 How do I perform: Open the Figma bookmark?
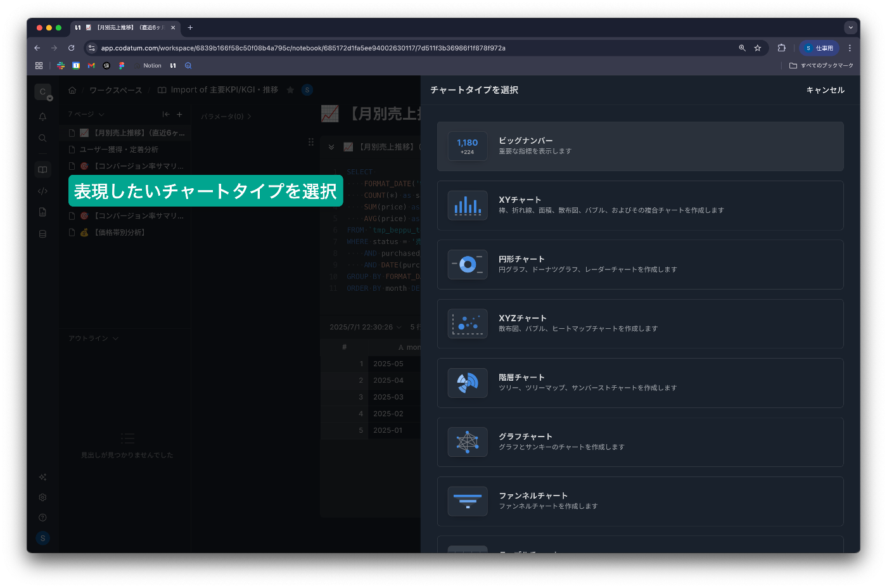(x=122, y=65)
